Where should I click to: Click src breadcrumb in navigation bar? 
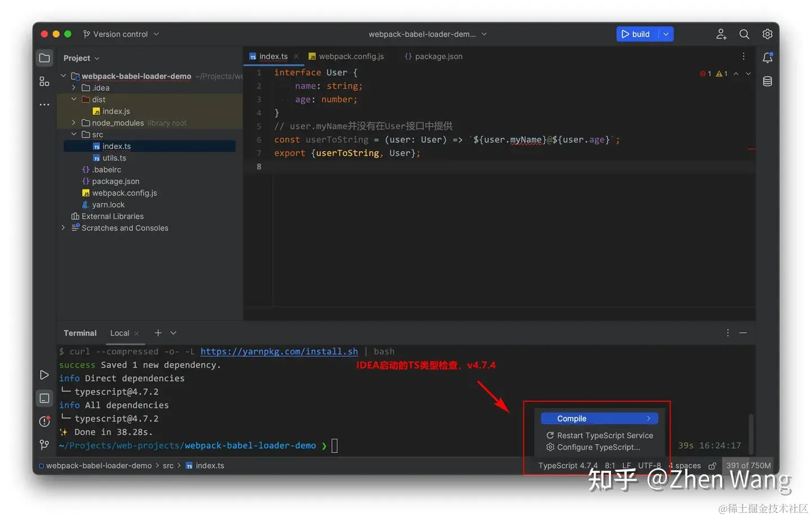point(168,466)
